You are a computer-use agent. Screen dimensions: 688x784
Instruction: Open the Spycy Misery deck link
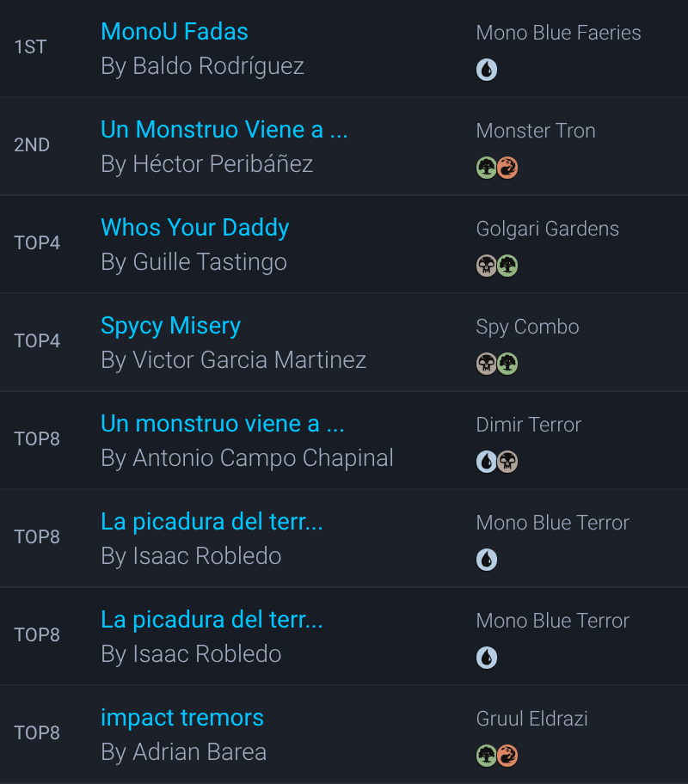tap(170, 326)
